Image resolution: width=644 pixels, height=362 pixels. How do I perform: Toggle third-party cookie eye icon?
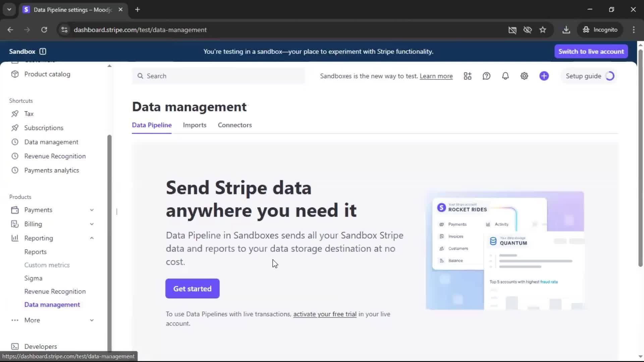point(528,30)
